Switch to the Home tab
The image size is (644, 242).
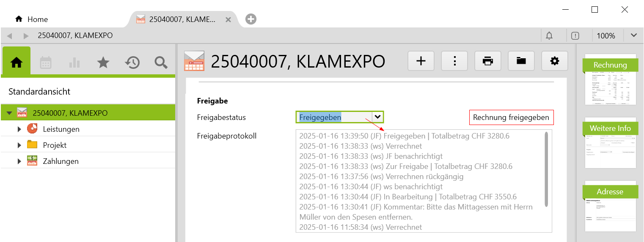point(32,19)
